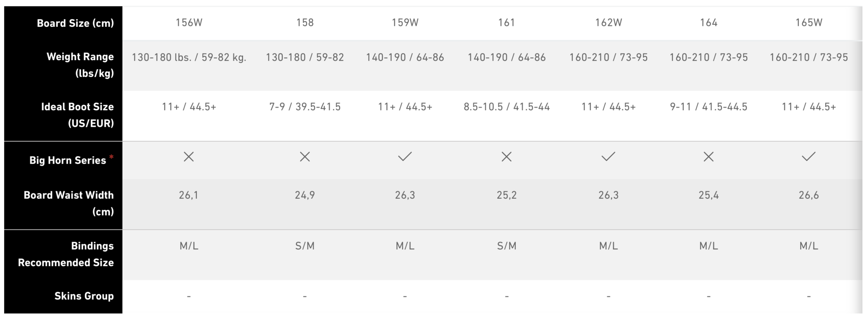Click the S/M bindings cell for 158

point(305,246)
